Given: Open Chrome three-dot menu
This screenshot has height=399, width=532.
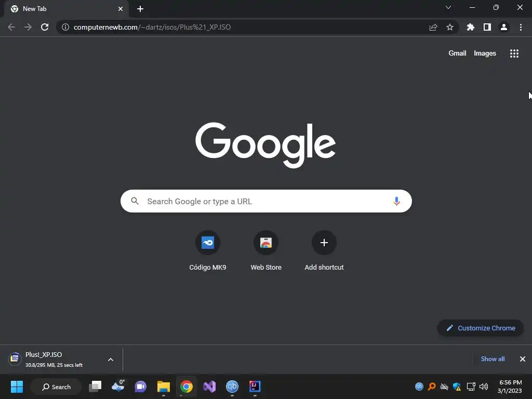Looking at the screenshot, I should pyautogui.click(x=521, y=27).
